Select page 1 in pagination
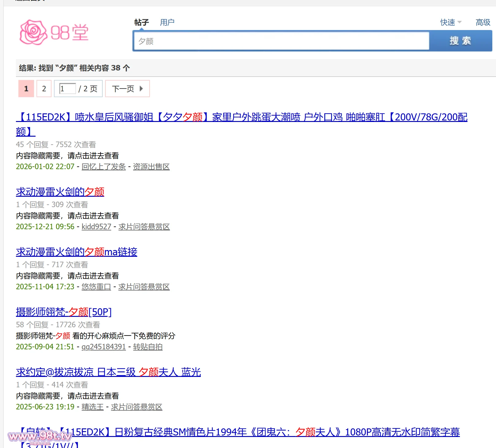 point(26,89)
